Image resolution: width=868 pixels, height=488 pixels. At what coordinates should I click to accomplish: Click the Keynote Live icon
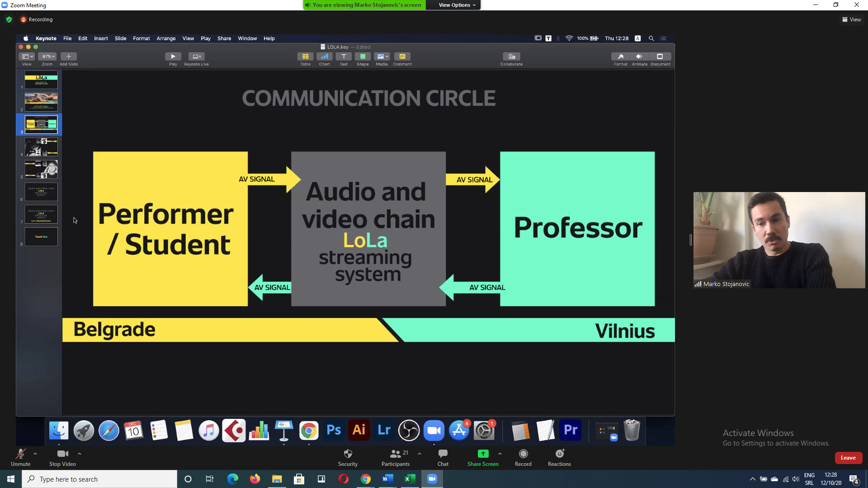(x=196, y=56)
